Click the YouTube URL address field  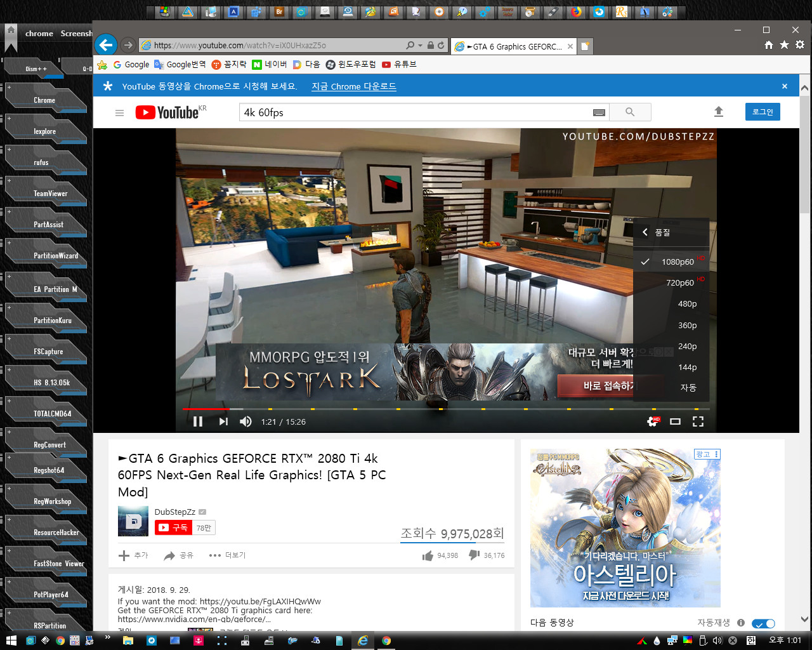273,46
